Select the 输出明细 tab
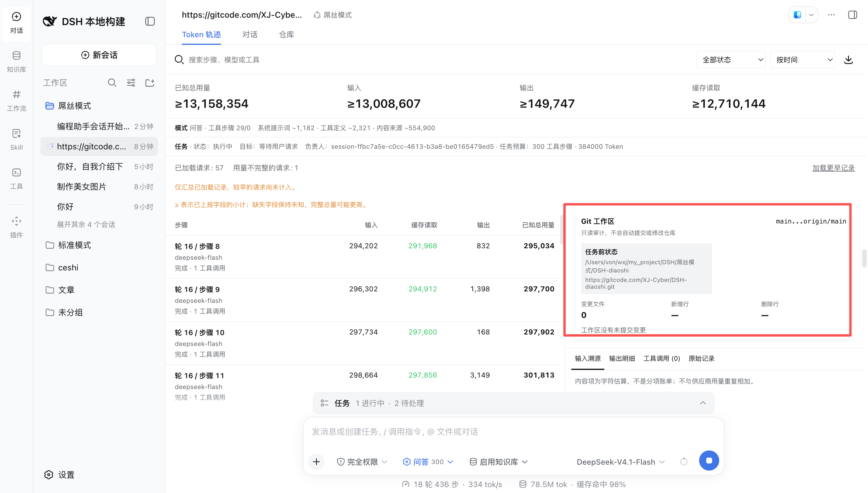Screen dimensions: 868x493 pos(622,358)
